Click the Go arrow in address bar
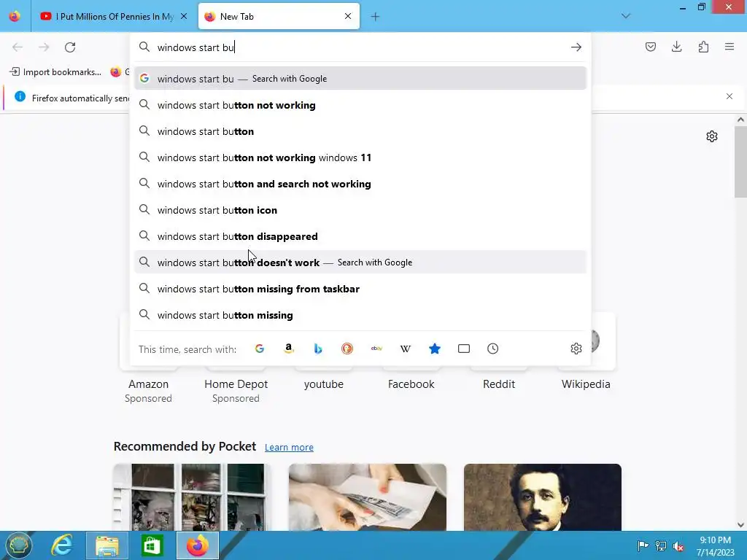747x560 pixels. pyautogui.click(x=576, y=47)
